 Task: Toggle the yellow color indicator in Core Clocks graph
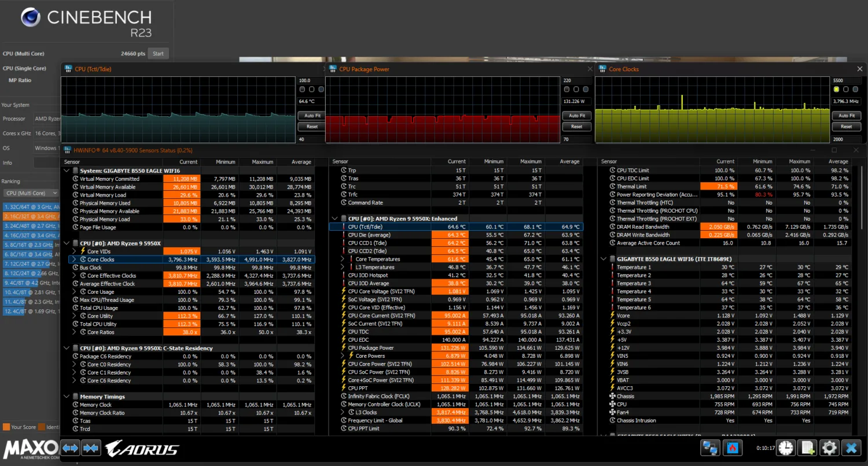836,90
